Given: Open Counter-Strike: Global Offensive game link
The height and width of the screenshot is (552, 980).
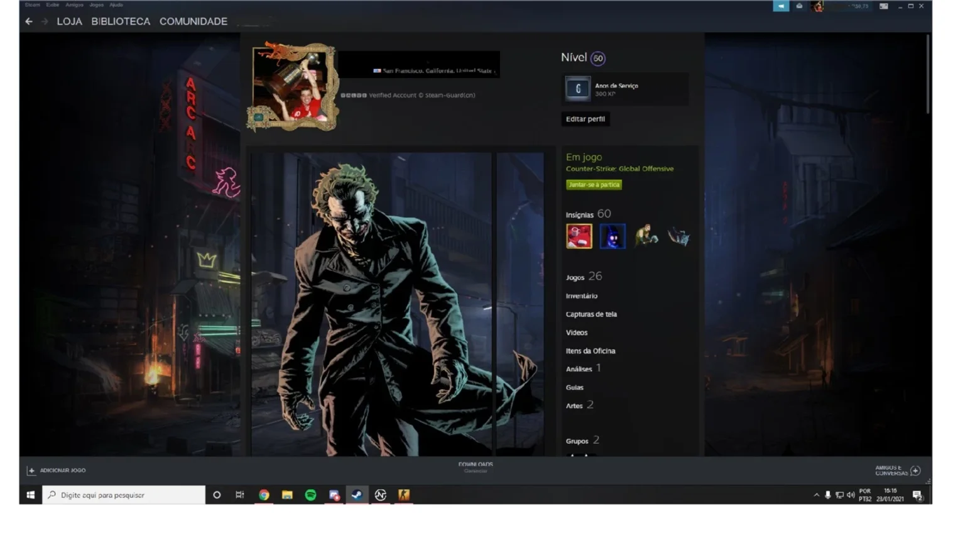Looking at the screenshot, I should (x=619, y=168).
